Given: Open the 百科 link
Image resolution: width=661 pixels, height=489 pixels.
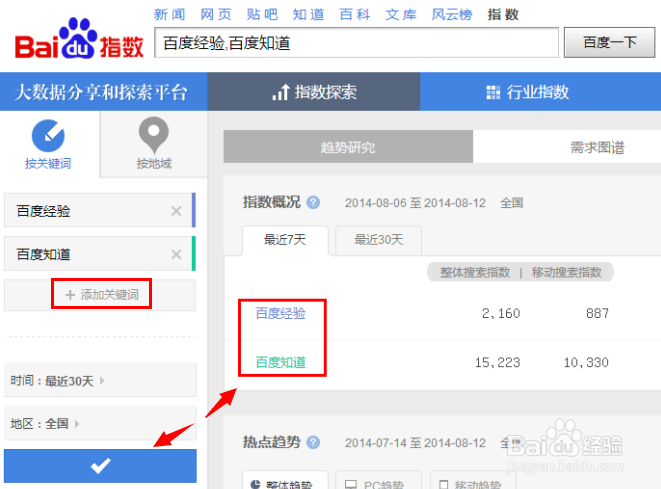Looking at the screenshot, I should click(x=355, y=15).
